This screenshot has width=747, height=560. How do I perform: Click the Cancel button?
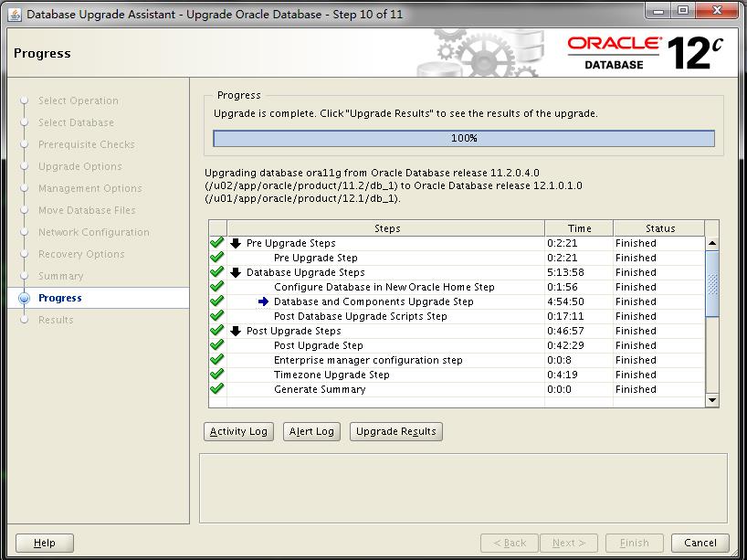700,543
